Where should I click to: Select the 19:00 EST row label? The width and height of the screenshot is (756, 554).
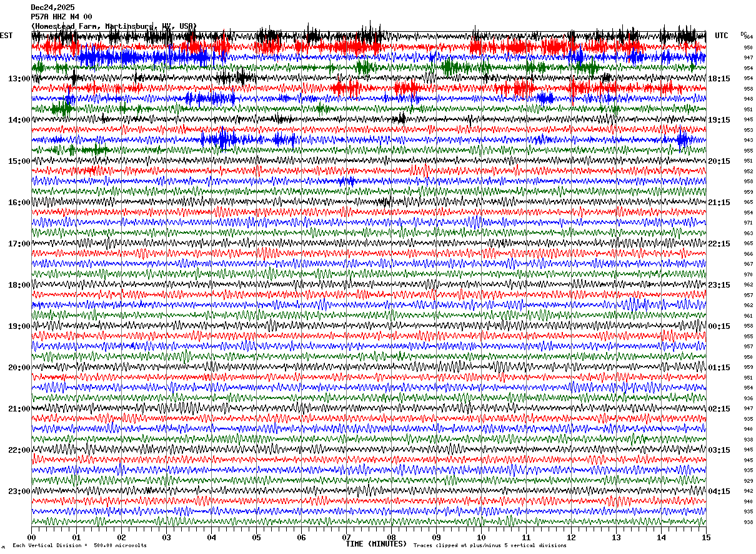click(x=19, y=326)
